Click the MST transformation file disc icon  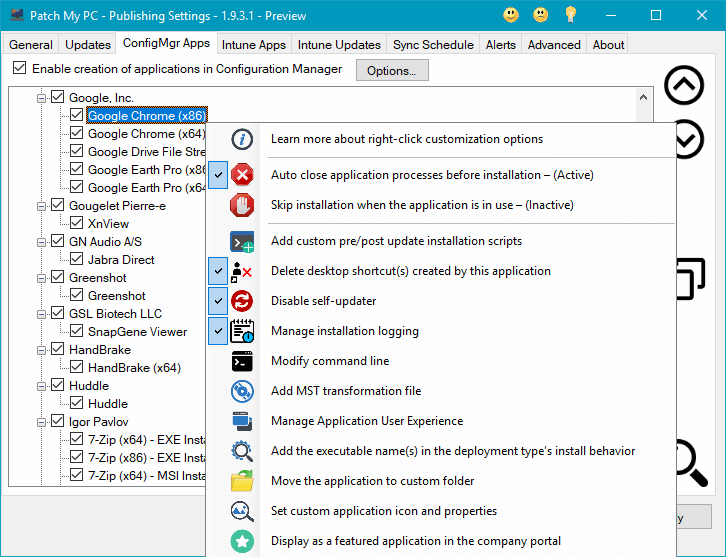tap(242, 391)
